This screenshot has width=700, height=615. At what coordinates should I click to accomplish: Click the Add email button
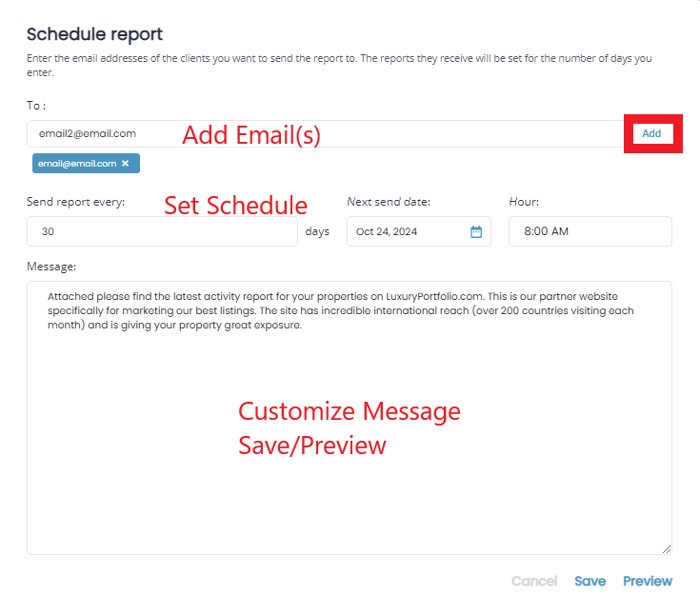click(x=652, y=133)
